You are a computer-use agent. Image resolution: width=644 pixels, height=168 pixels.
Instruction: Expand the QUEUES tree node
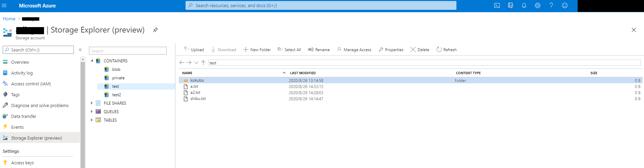pos(92,111)
